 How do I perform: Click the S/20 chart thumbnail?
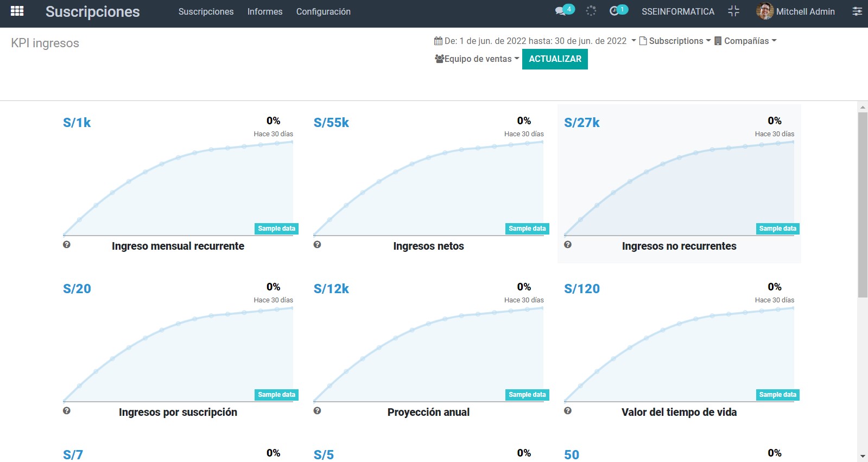click(x=178, y=355)
